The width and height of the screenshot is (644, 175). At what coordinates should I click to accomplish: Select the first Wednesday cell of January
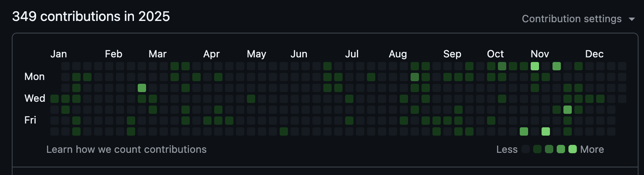point(55,99)
